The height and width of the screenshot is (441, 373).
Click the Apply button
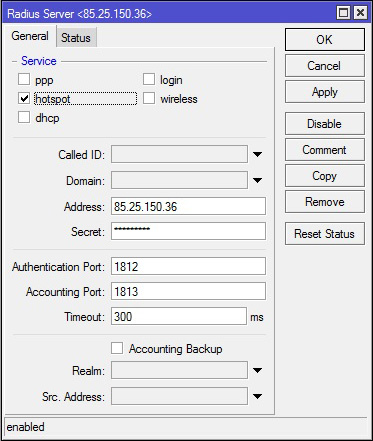325,92
